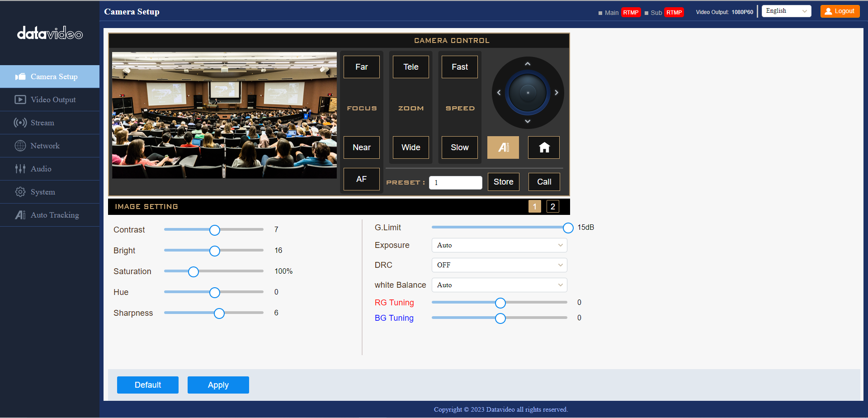This screenshot has width=868, height=418.
Task: Click the AI auto tracking icon button
Action: click(503, 147)
